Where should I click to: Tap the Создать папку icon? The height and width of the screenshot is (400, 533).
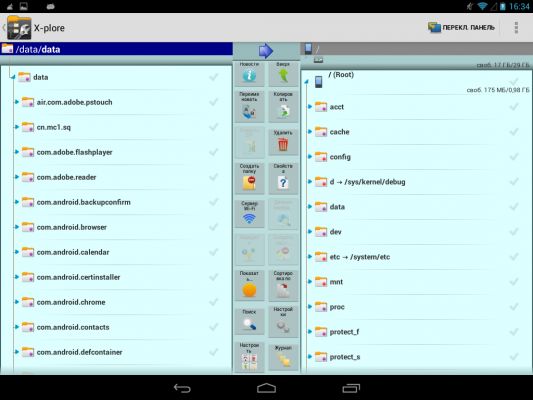point(249,178)
